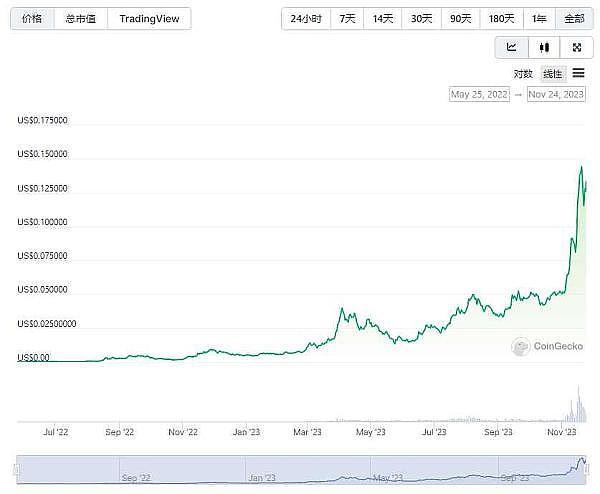Viewport: 600px width, 494px height.
Task: Switch to candlestick chart icon
Action: (544, 47)
